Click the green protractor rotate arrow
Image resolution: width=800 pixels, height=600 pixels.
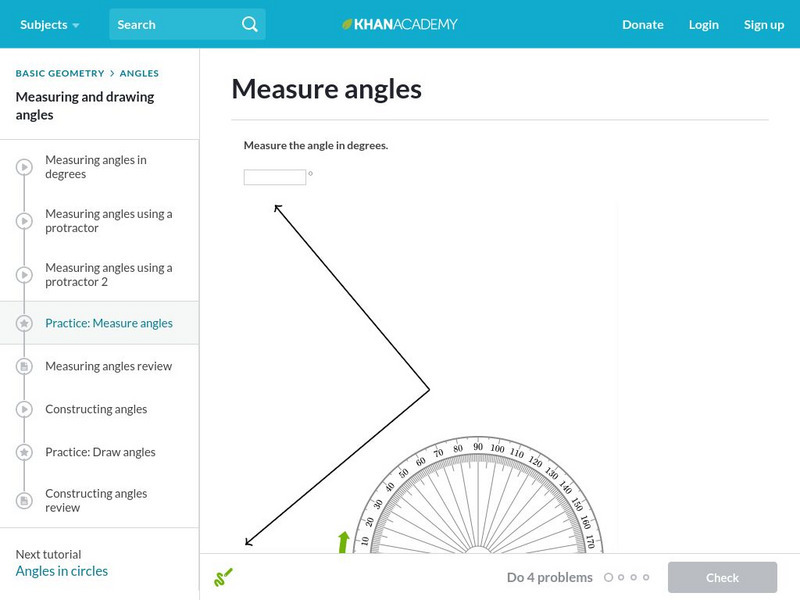point(344,541)
